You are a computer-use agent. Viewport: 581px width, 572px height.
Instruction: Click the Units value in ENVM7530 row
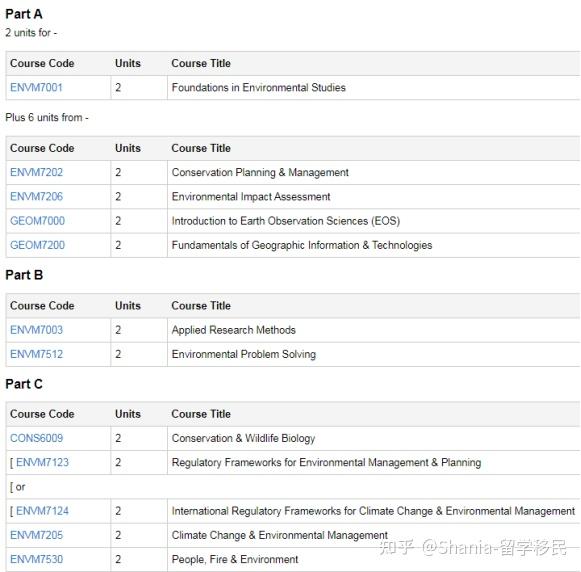point(118,559)
